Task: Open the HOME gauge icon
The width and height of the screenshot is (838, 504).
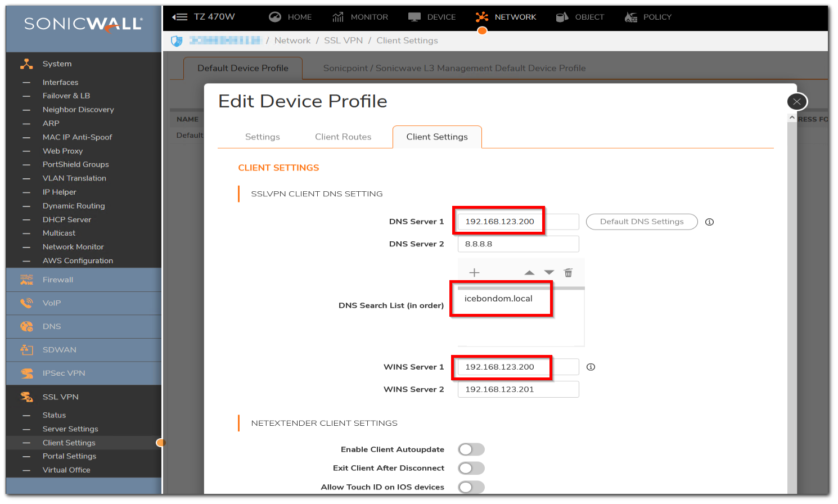Action: [x=275, y=17]
